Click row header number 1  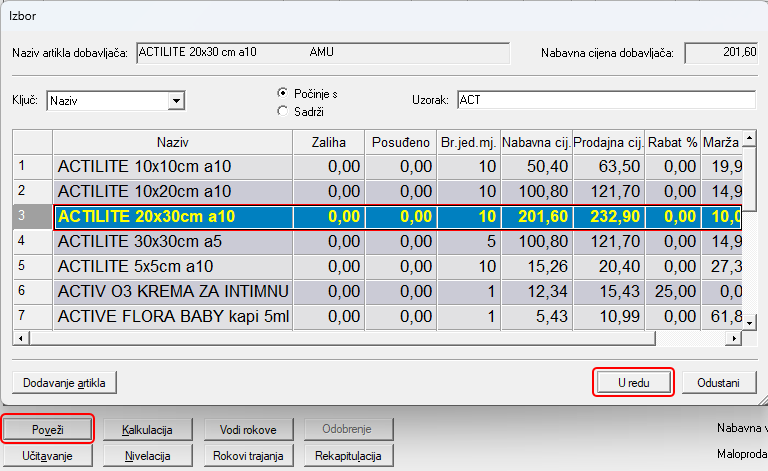[x=32, y=166]
